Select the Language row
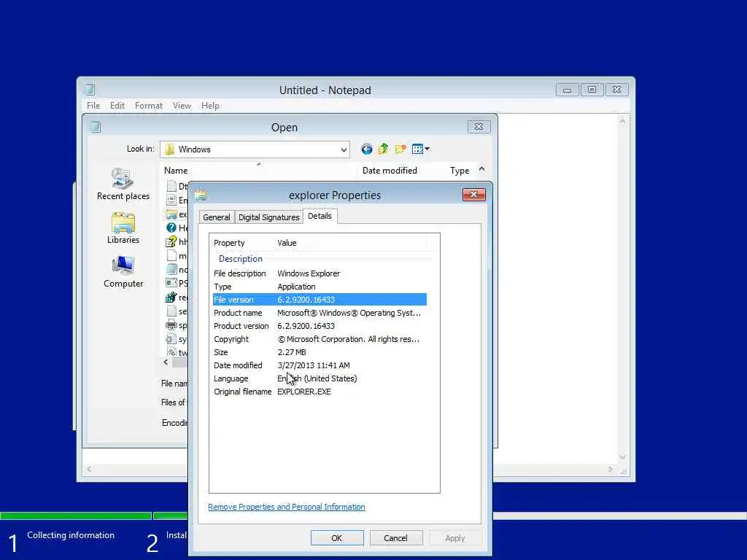 (x=320, y=378)
